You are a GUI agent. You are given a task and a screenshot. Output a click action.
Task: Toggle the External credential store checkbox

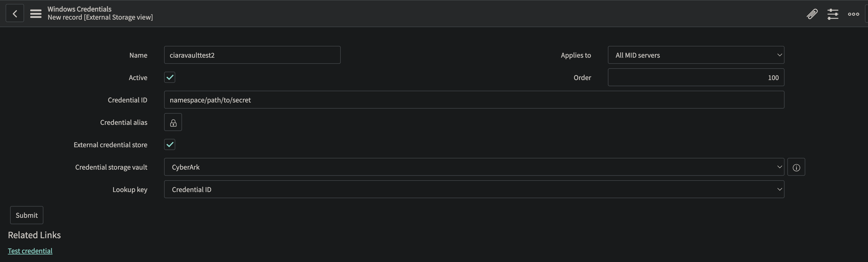point(170,145)
